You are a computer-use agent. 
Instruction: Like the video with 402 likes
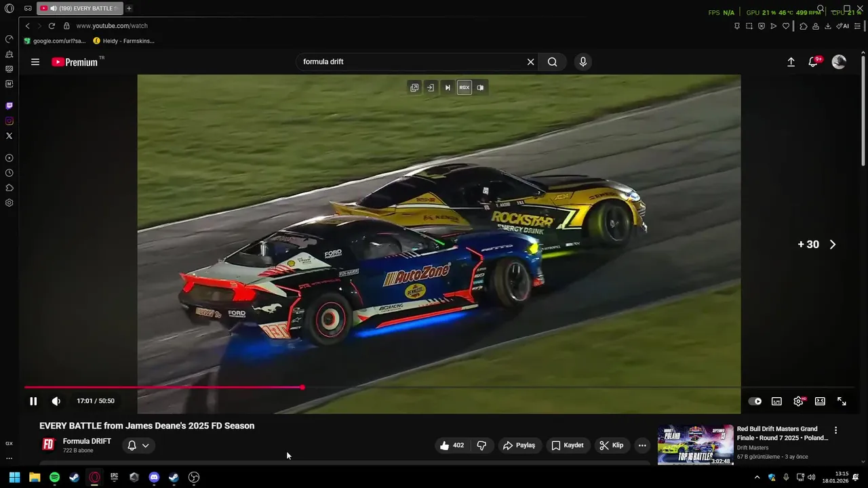tap(452, 445)
